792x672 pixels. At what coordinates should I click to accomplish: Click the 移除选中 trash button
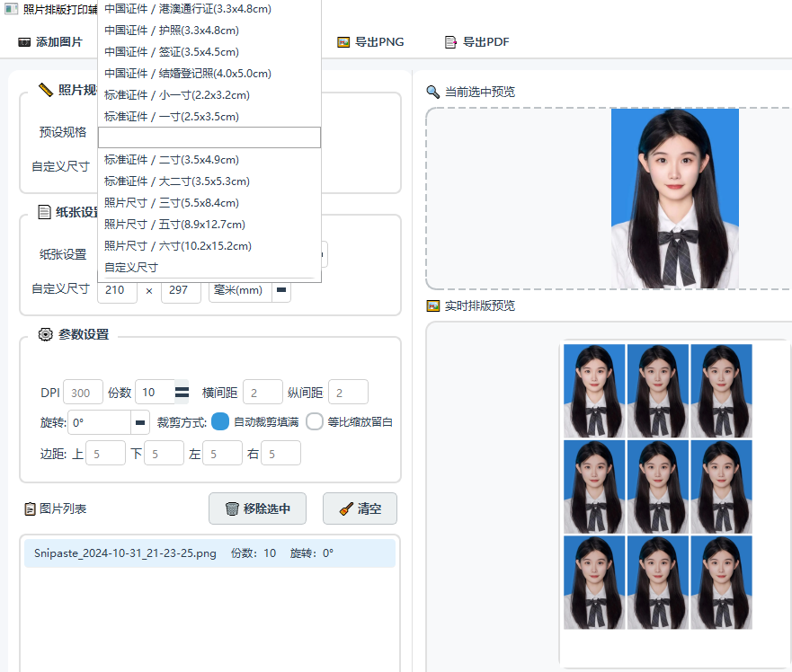tap(257, 508)
